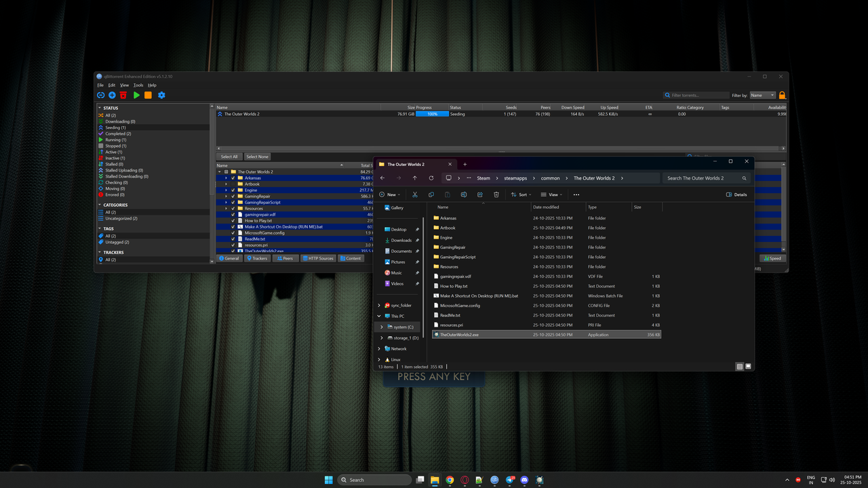Click the Explorer Refresh icon
This screenshot has height=488, width=868.
[431, 178]
